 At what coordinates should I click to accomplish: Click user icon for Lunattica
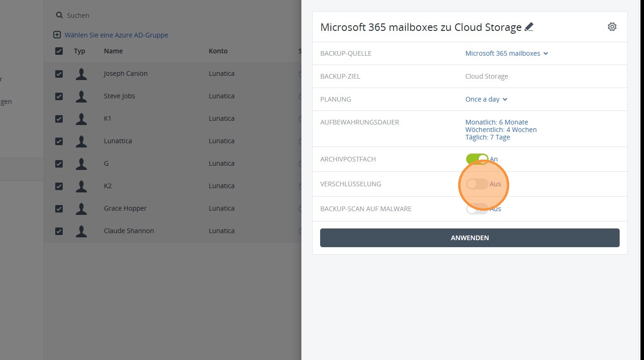(x=81, y=141)
